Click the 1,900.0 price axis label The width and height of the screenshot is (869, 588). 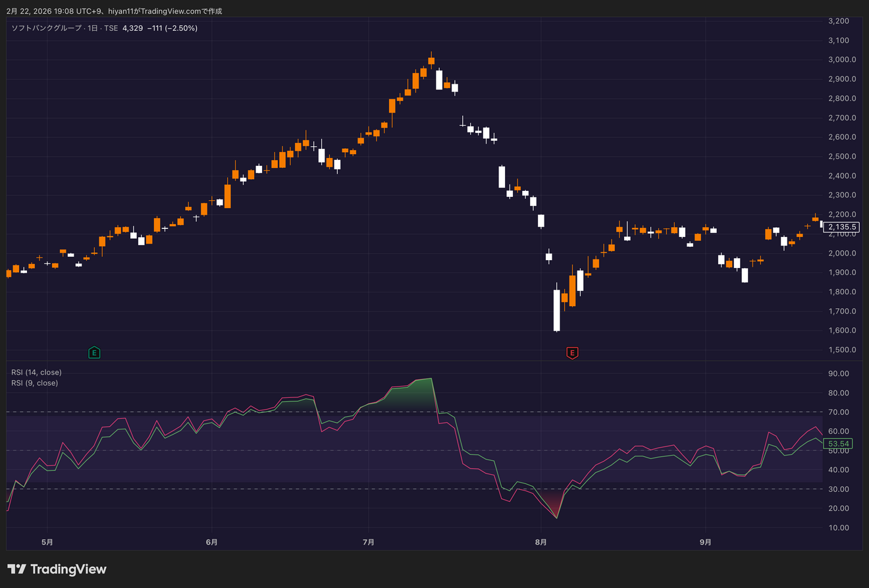(x=842, y=273)
